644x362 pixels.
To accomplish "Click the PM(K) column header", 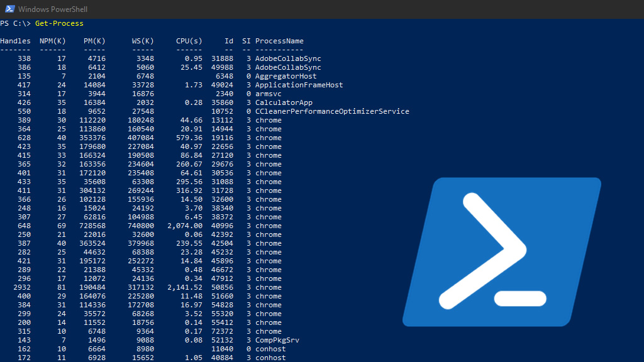I will pyautogui.click(x=94, y=41).
